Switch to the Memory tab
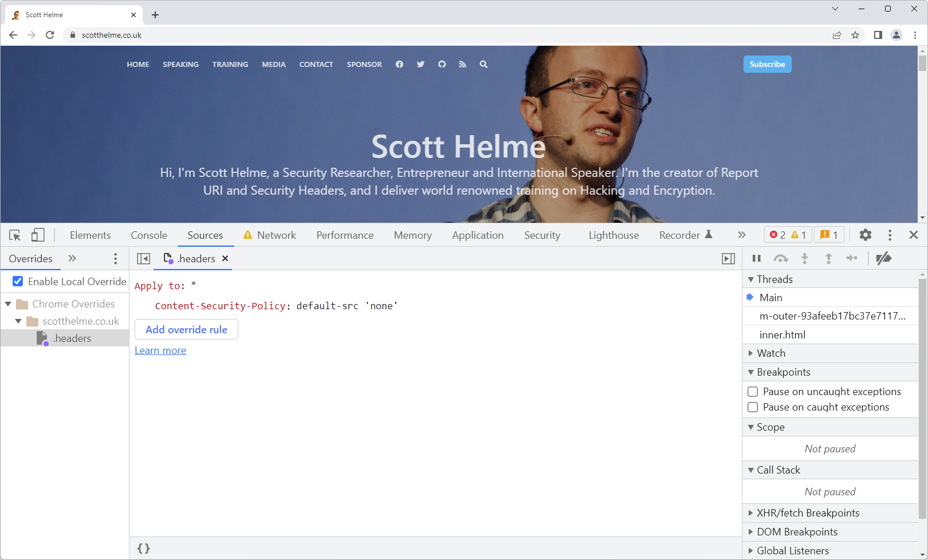Viewport: 928px width, 560px height. (413, 235)
